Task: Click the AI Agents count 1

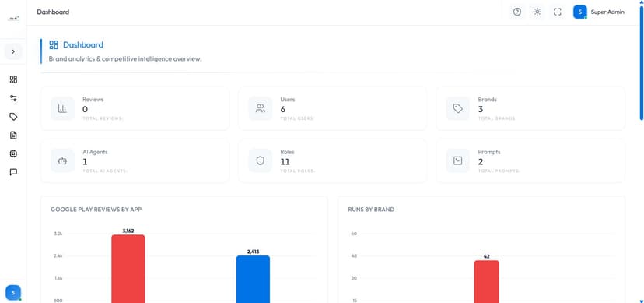Action: (x=85, y=161)
